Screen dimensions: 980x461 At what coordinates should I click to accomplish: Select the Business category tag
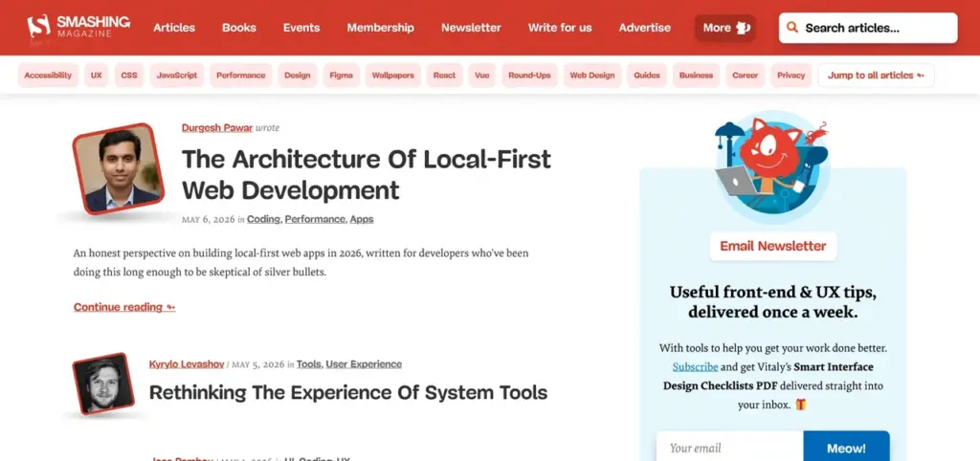[x=697, y=75]
